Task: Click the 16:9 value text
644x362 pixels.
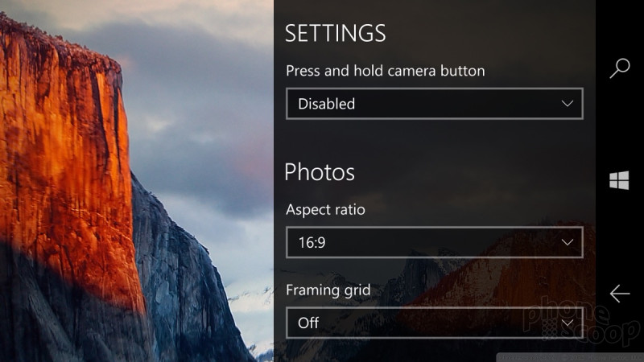Action: tap(312, 243)
